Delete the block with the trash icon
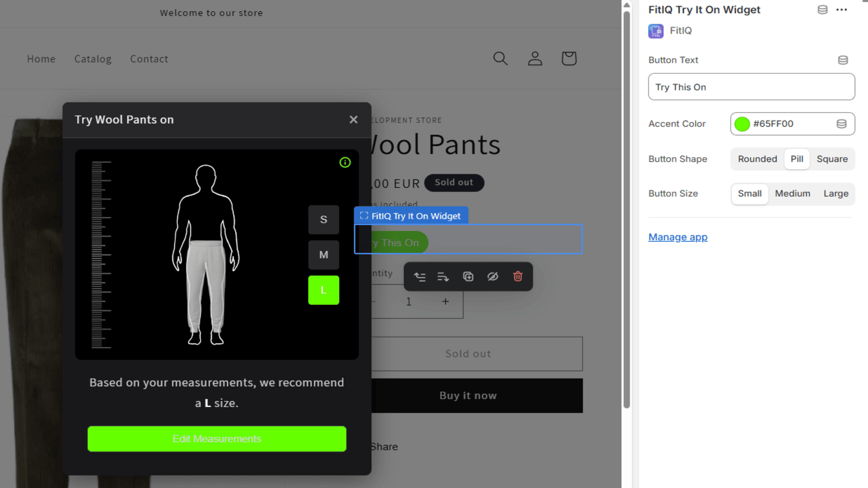 pos(518,277)
